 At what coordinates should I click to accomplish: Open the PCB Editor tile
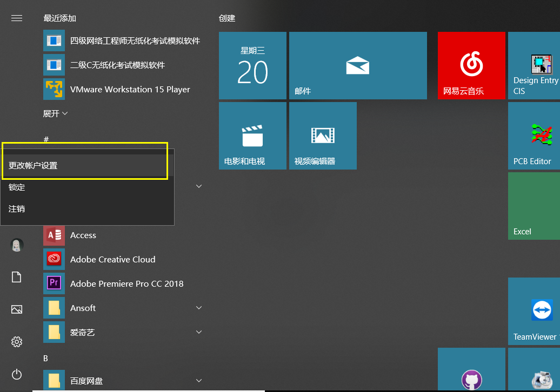[534, 136]
